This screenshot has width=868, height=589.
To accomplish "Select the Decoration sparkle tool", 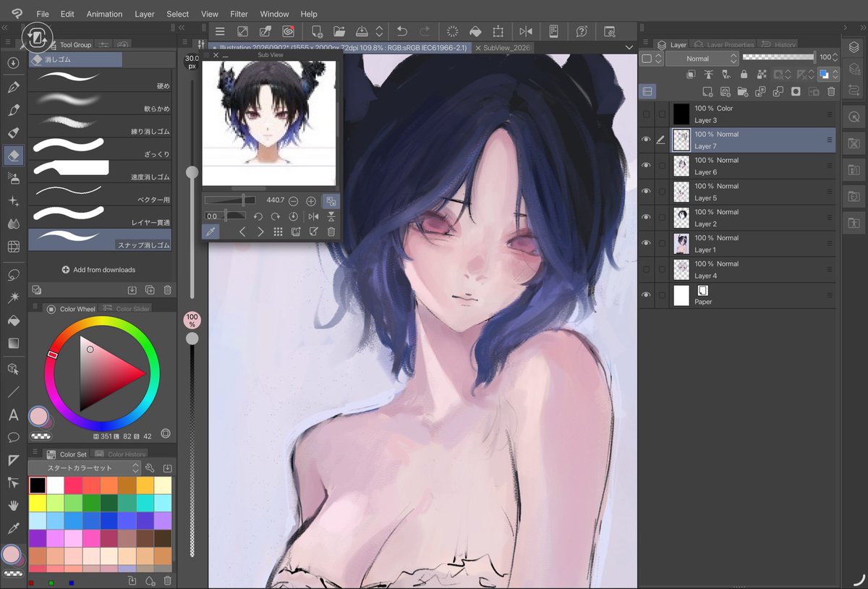I will click(13, 201).
